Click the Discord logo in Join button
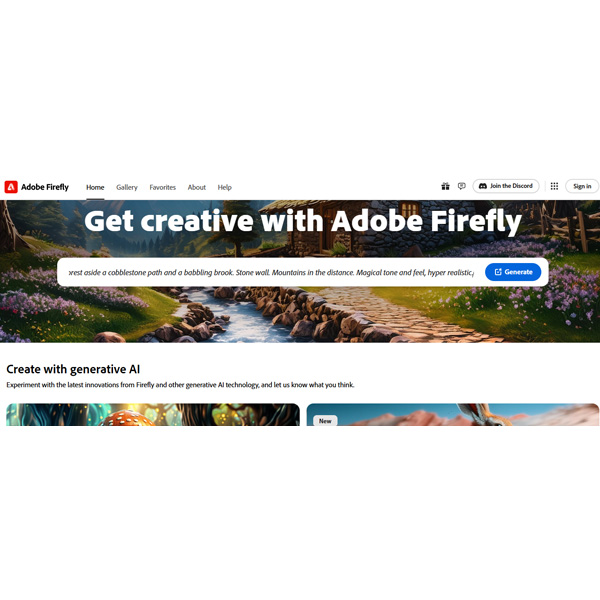 pos(483,186)
